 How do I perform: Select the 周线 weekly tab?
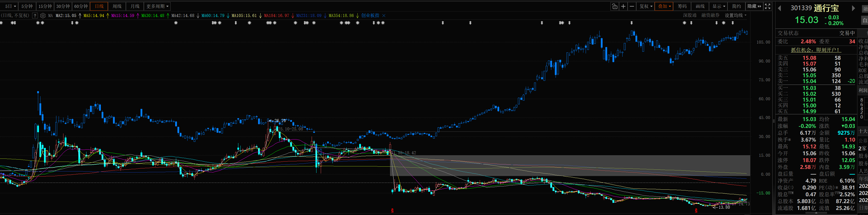tap(117, 6)
